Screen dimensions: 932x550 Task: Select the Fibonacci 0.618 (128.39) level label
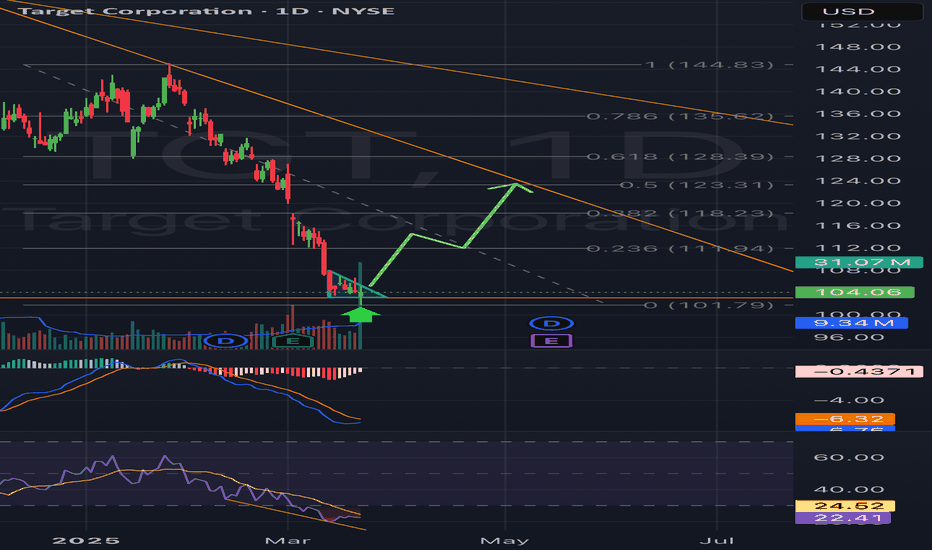(x=680, y=156)
